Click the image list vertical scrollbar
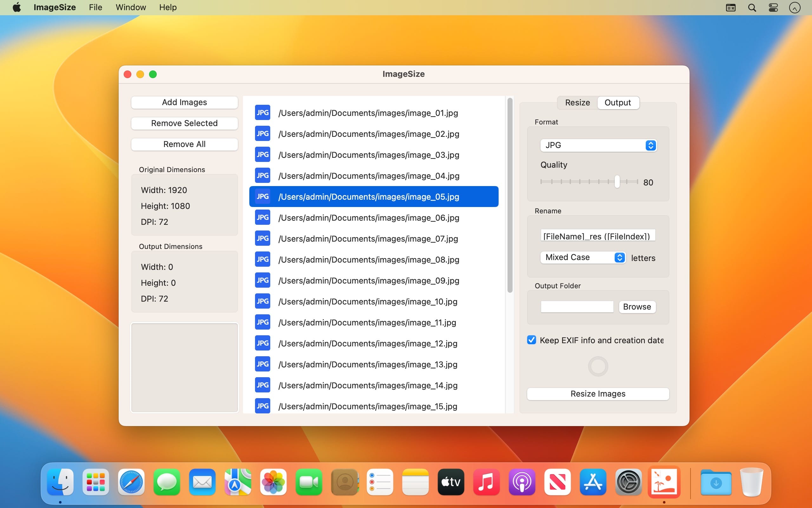The image size is (812, 508). tap(510, 196)
